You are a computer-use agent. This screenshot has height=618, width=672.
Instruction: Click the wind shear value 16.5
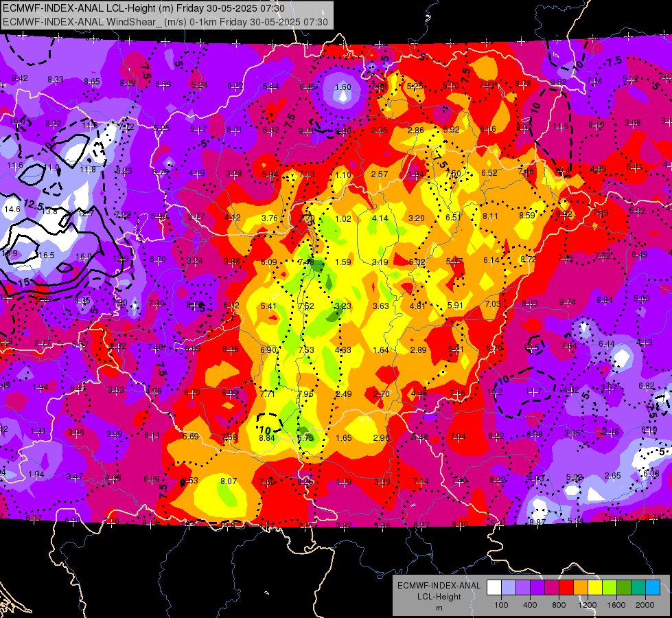[x=47, y=255]
